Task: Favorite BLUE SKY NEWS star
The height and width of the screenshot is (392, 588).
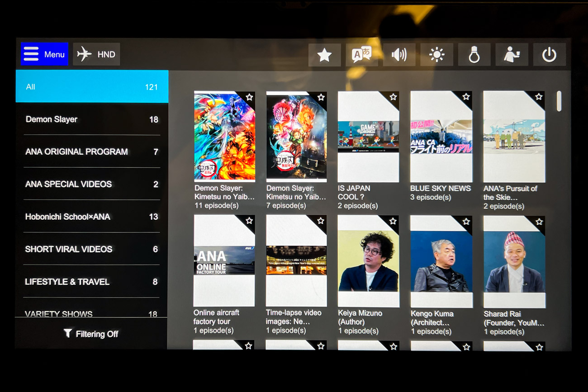Action: 466,97
